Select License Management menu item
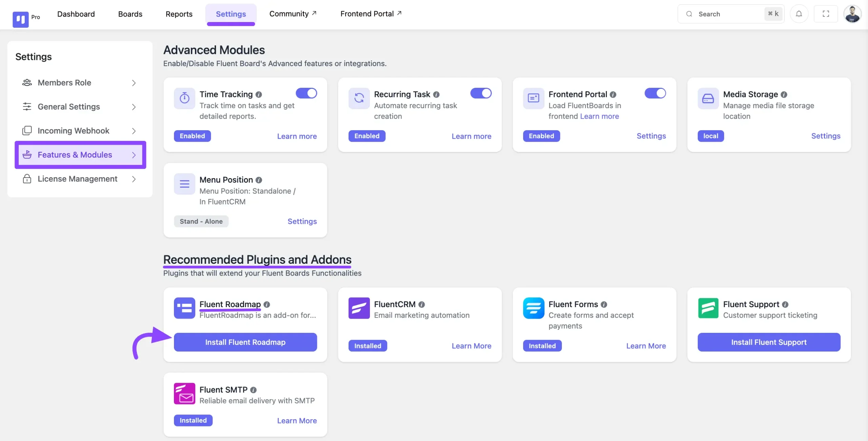868x441 pixels. pyautogui.click(x=80, y=179)
